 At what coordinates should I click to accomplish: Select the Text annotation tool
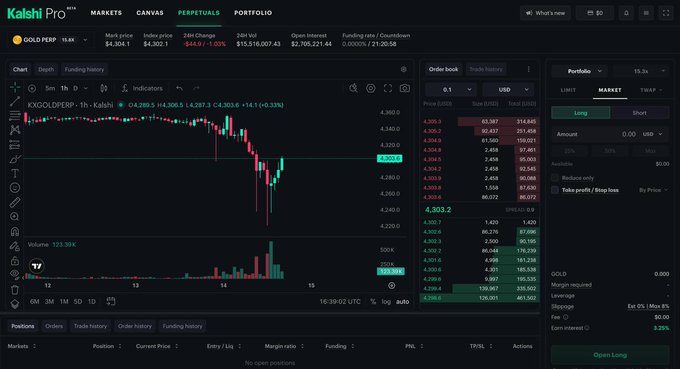click(x=15, y=173)
